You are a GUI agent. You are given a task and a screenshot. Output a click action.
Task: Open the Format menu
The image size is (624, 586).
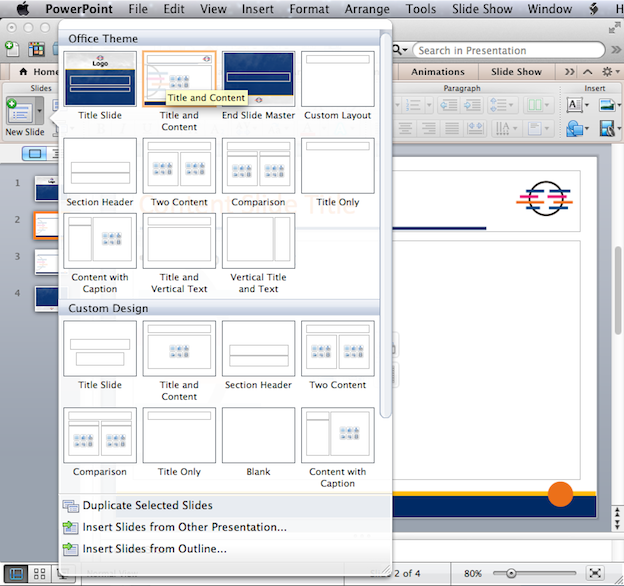pos(309,9)
